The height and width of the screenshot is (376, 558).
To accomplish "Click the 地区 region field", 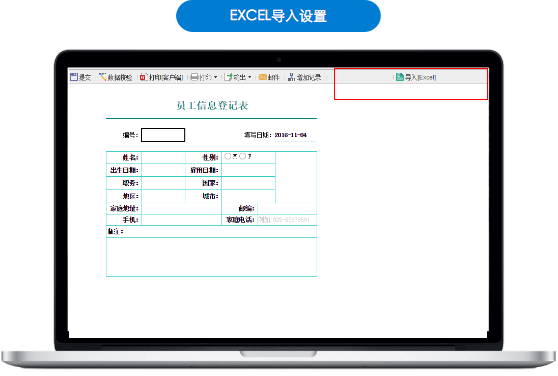I will pos(163,196).
